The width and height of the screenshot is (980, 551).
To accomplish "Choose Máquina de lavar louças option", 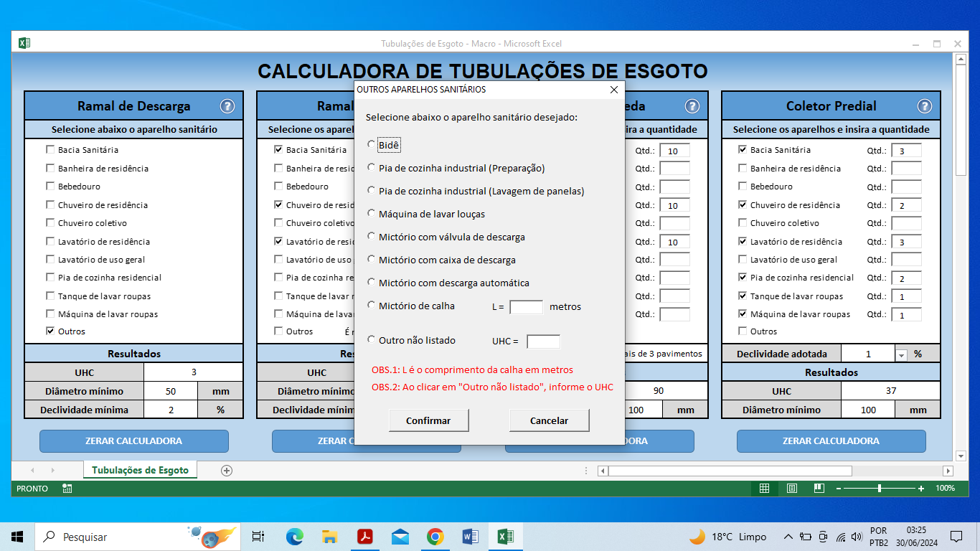I will point(372,213).
